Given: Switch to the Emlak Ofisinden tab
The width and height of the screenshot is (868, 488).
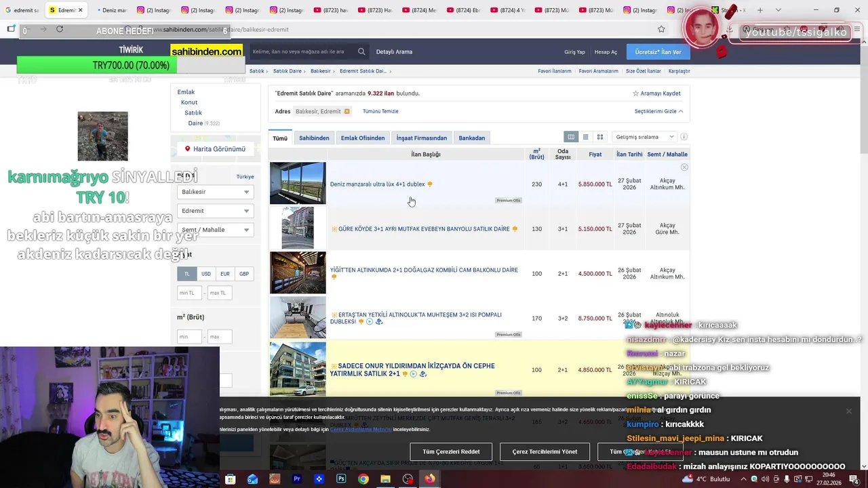Looking at the screenshot, I should pos(363,138).
